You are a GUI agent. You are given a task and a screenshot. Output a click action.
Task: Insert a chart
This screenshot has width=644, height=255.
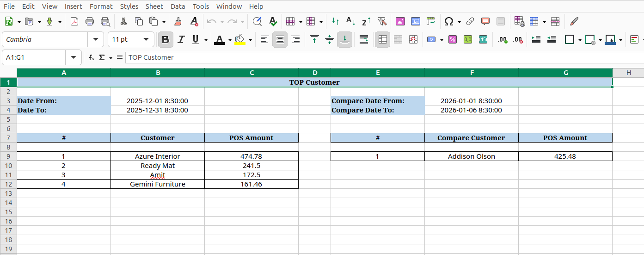pyautogui.click(x=416, y=21)
